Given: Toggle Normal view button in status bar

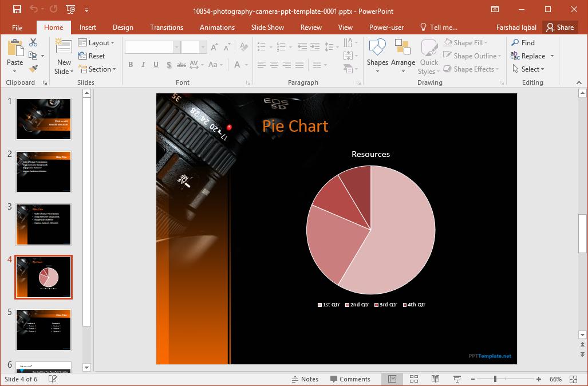Looking at the screenshot, I should [x=392, y=379].
